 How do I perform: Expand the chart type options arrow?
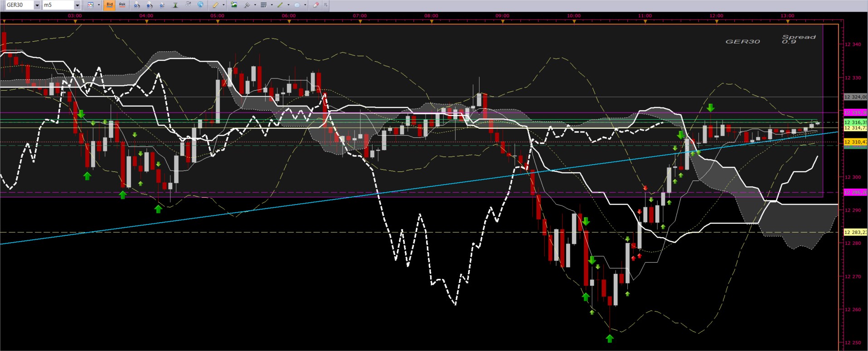click(x=99, y=5)
